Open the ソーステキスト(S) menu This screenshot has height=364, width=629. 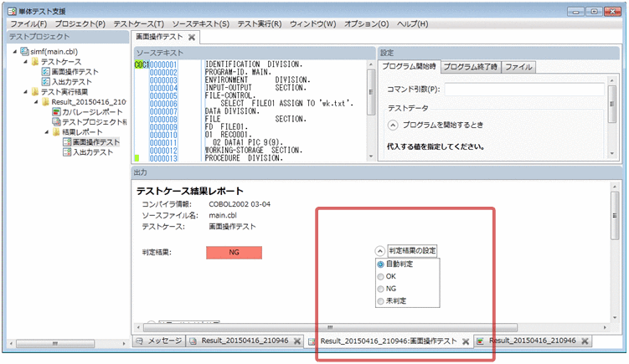200,23
